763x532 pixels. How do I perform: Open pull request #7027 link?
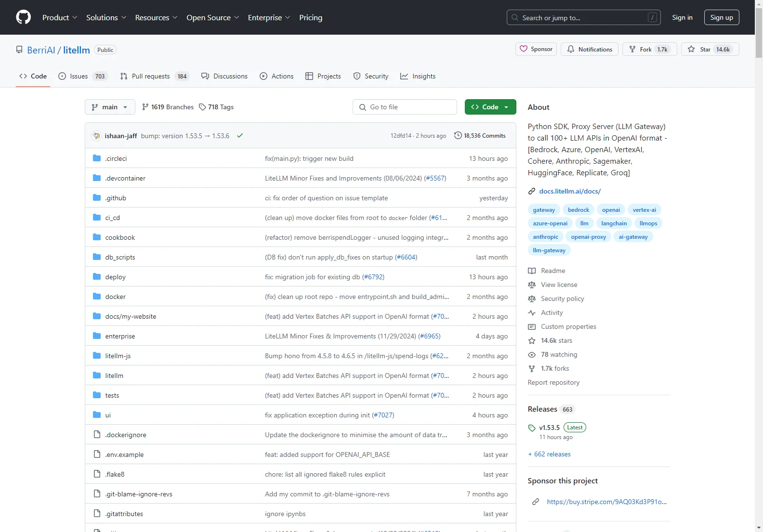383,415
